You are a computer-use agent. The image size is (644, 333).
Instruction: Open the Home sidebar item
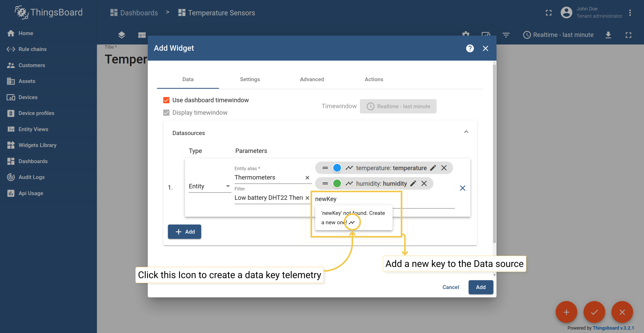(48, 33)
